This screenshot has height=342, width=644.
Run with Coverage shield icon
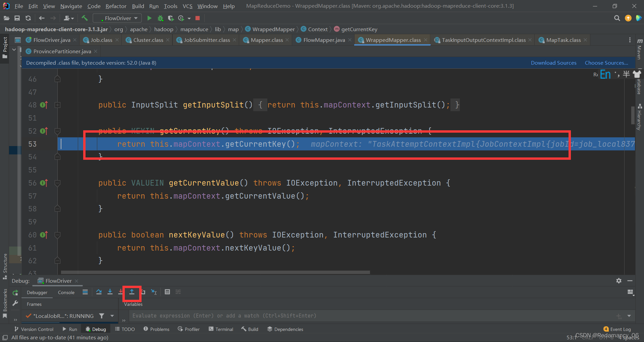click(x=171, y=18)
